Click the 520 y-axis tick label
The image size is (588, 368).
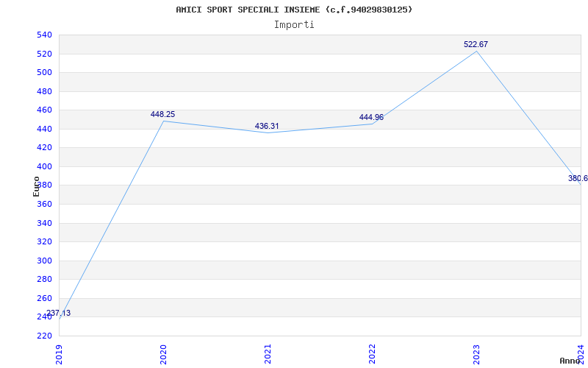click(44, 54)
